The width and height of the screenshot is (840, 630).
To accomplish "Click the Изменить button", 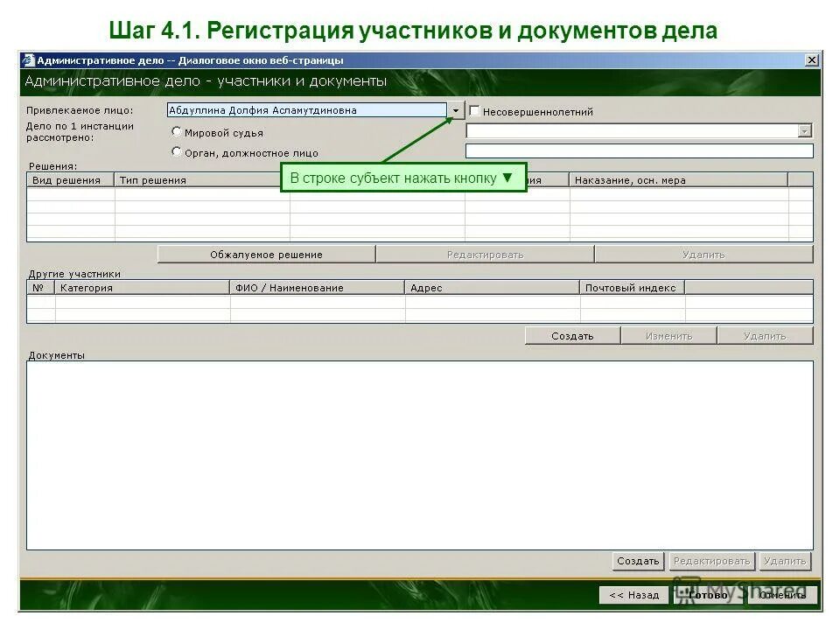I will (x=668, y=335).
